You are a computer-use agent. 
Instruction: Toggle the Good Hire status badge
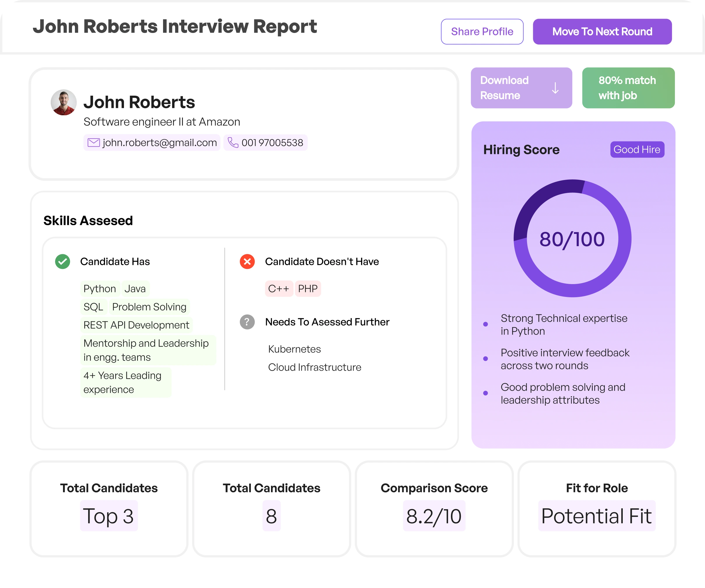tap(637, 149)
